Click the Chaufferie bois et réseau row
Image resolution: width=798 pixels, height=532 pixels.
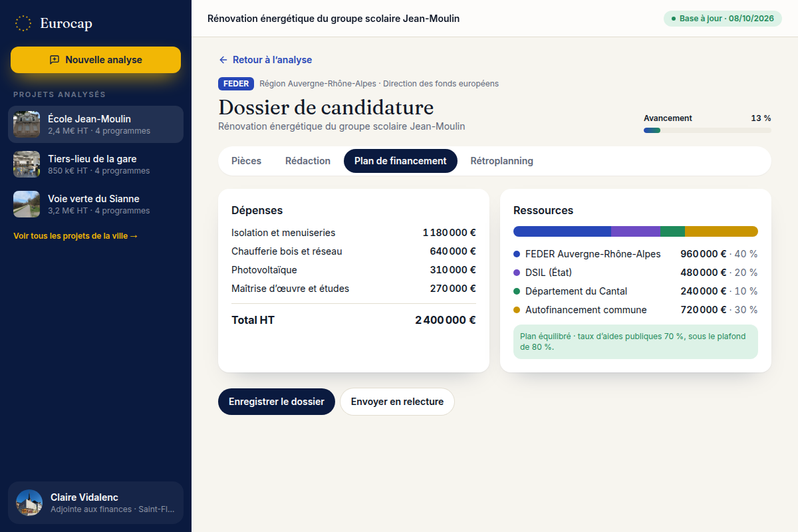point(354,251)
